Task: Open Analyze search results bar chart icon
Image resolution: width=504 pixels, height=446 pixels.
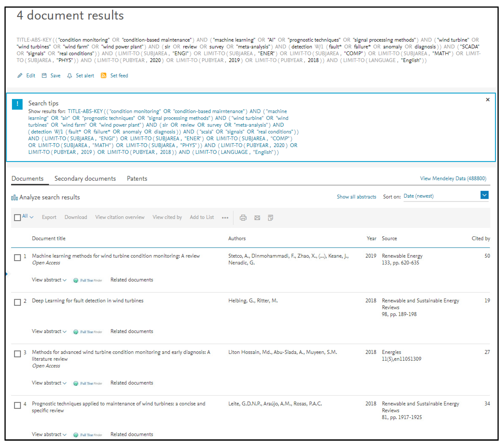Action: [x=15, y=197]
